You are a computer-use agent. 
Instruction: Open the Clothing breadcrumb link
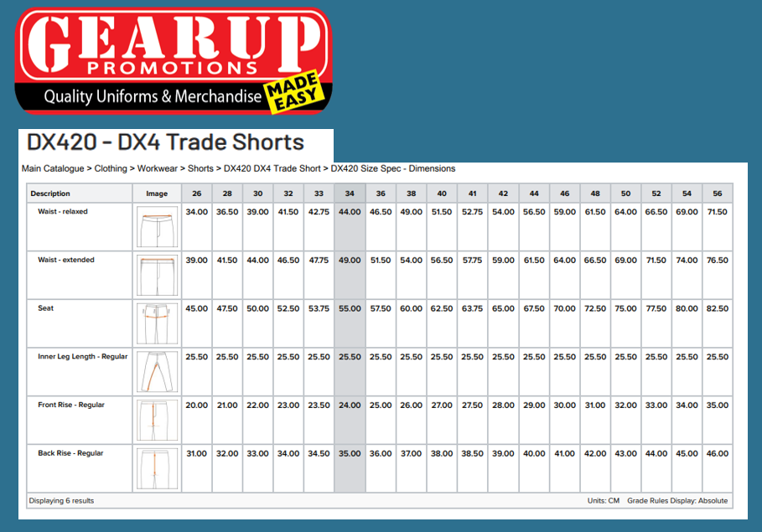111,168
